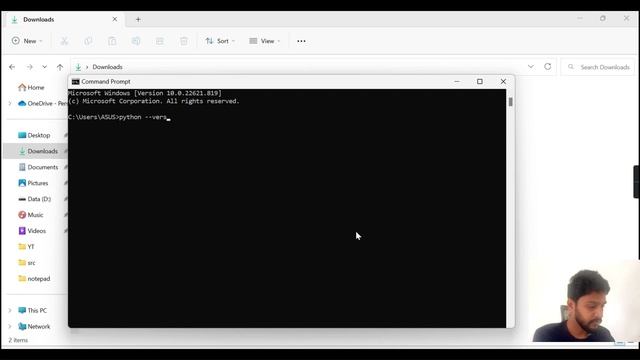
Task: Open Network in the navigation pane
Action: (x=34, y=327)
